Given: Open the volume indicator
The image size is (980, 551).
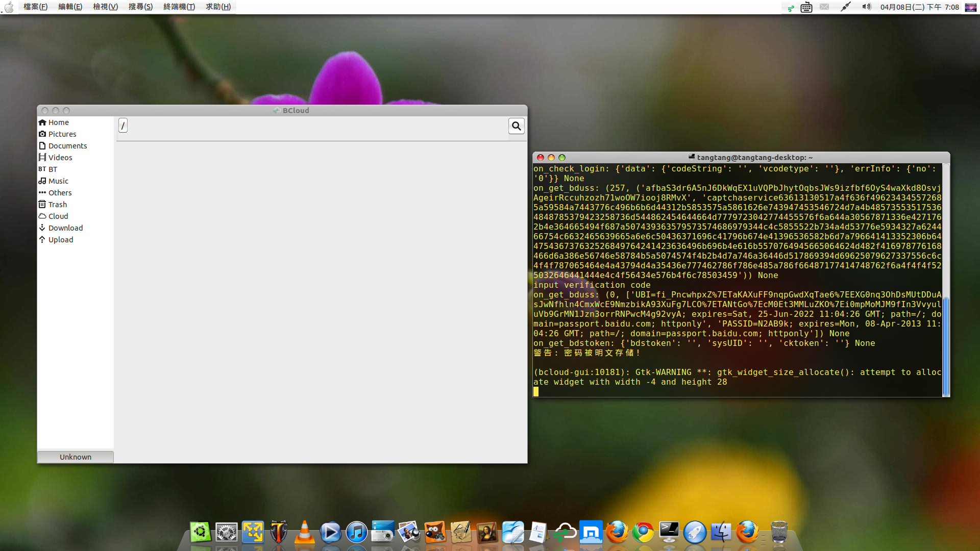Looking at the screenshot, I should point(867,7).
